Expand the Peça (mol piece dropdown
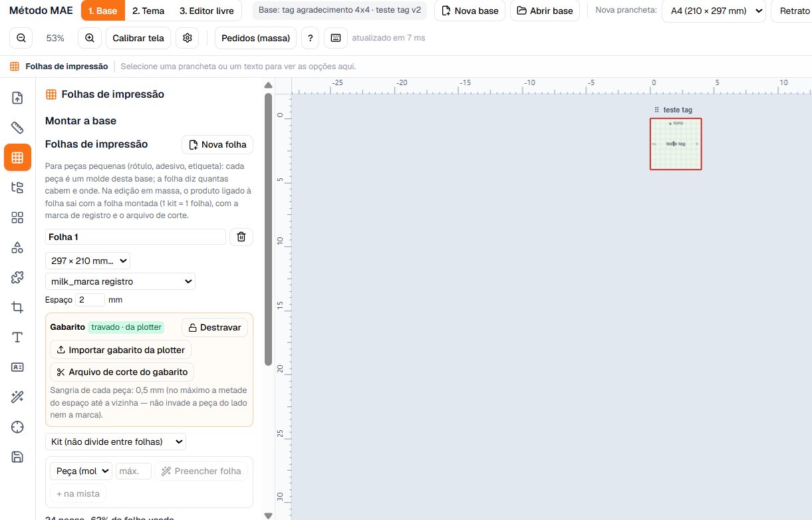Screen dimensions: 812x520 81,471
